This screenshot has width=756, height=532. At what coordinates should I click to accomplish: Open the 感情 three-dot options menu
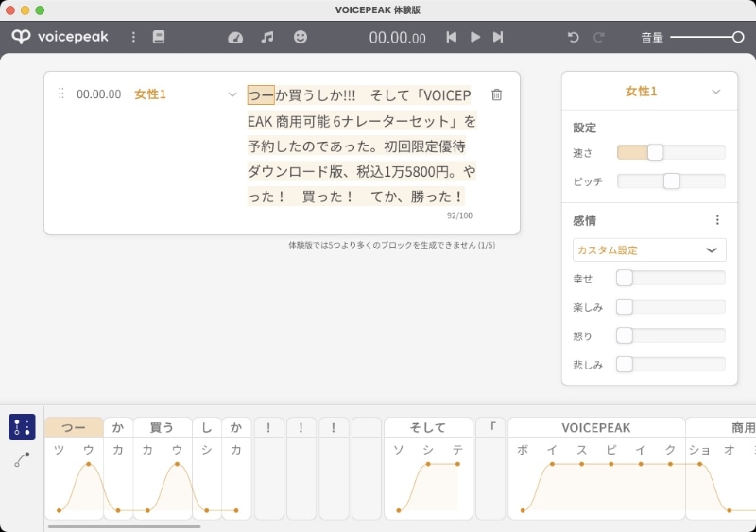(717, 220)
